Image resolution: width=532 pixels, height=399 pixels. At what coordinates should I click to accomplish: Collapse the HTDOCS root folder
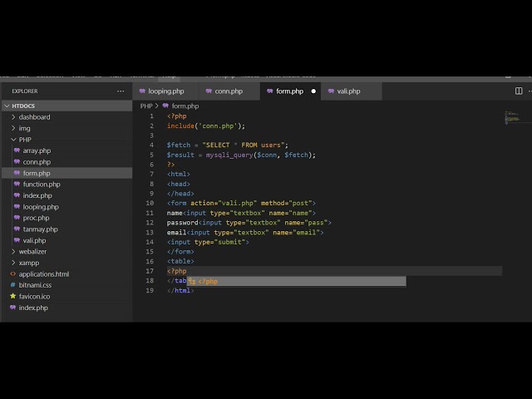pos(23,106)
